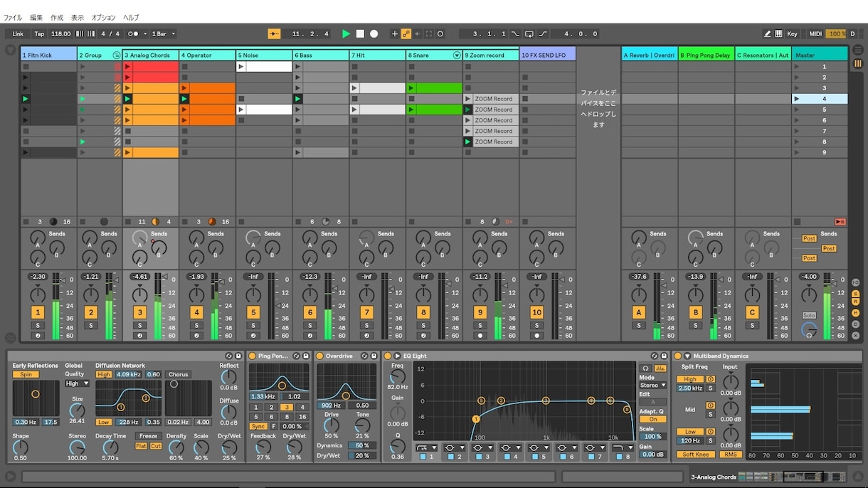
Task: Toggle the Ping Pong Delay Sync button
Action: pos(258,426)
